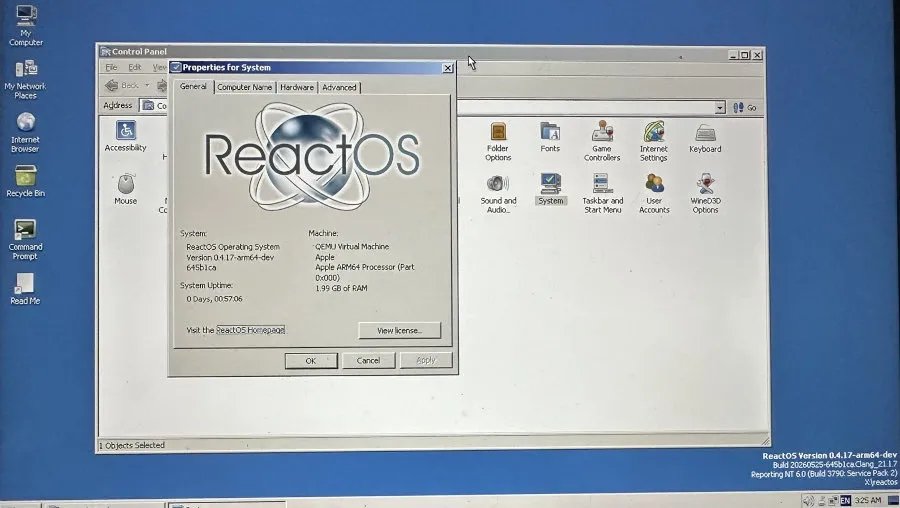The height and width of the screenshot is (508, 900).
Task: Switch to the General tab
Action: click(193, 87)
